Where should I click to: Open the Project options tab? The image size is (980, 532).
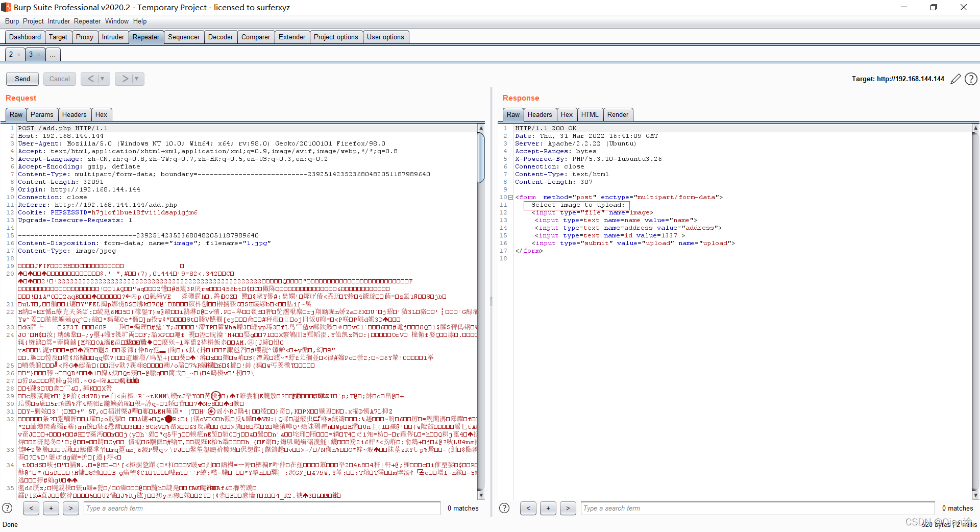coord(336,37)
